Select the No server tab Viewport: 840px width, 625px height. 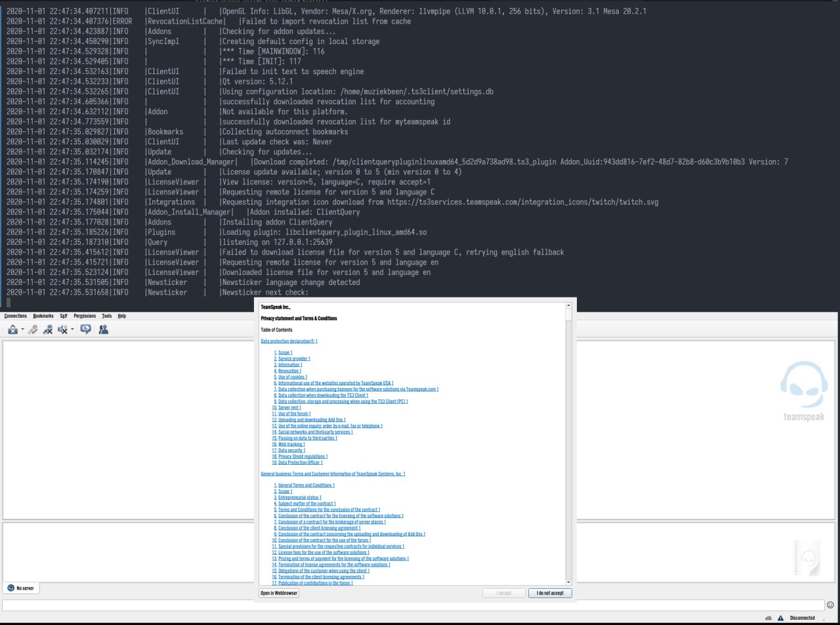click(21, 588)
